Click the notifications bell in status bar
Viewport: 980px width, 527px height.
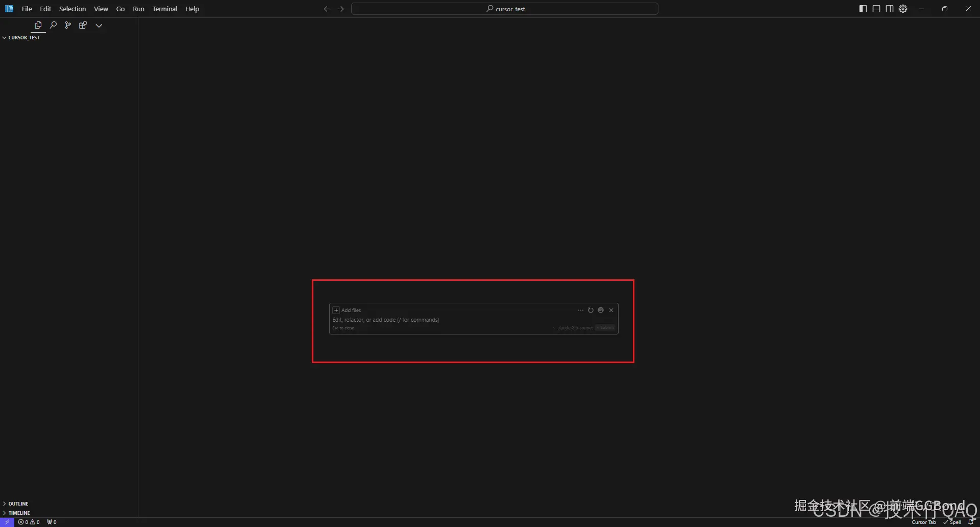pos(971,522)
